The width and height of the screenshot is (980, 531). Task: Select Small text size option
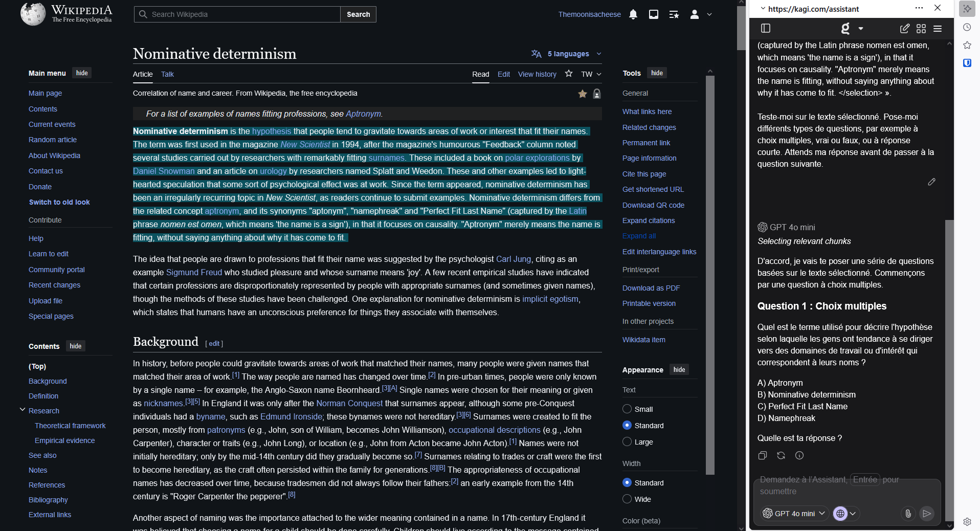[627, 409]
